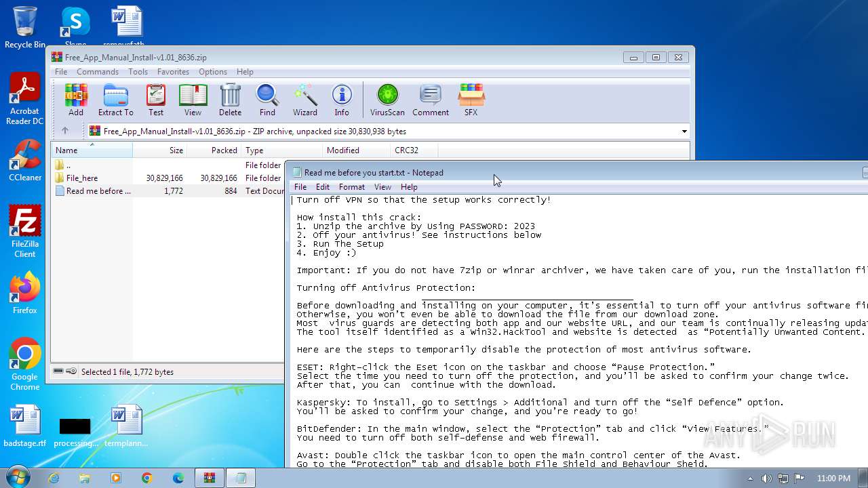The height and width of the screenshot is (488, 868).
Task: Open WinRAR Favorites menu
Action: click(x=173, y=72)
